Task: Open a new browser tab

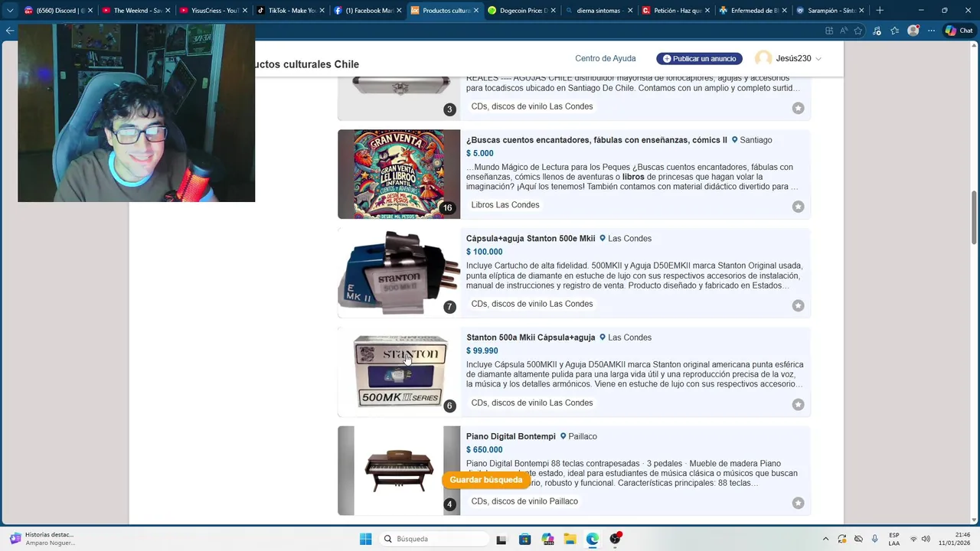Action: tap(880, 11)
